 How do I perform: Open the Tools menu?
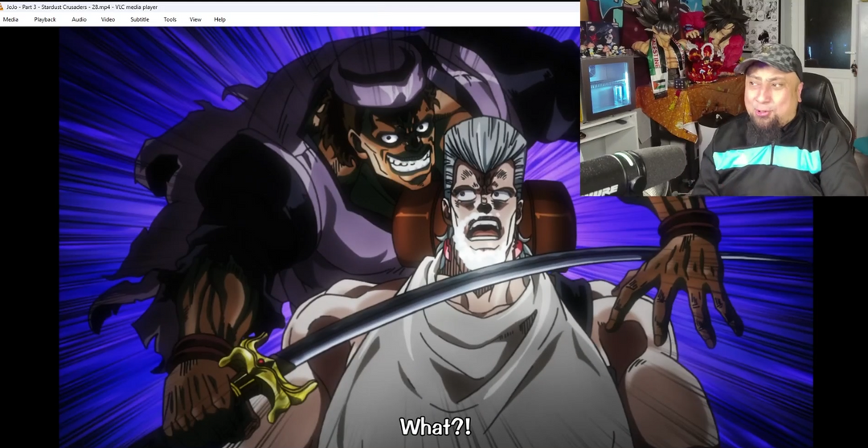click(170, 19)
